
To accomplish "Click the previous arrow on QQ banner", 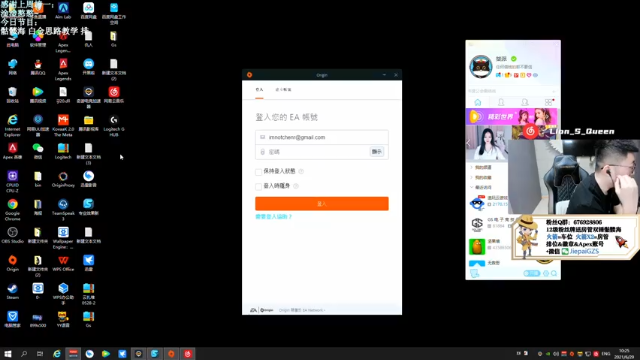I will click(x=469, y=143).
